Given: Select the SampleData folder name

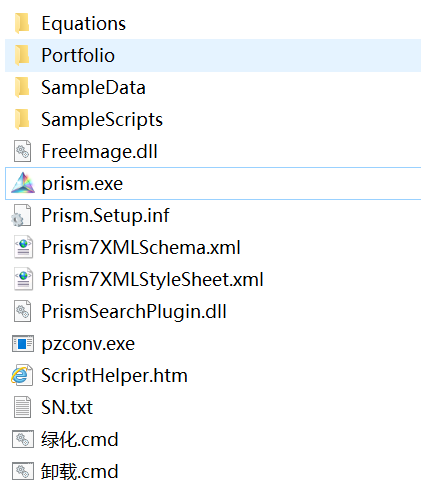Looking at the screenshot, I should [93, 87].
